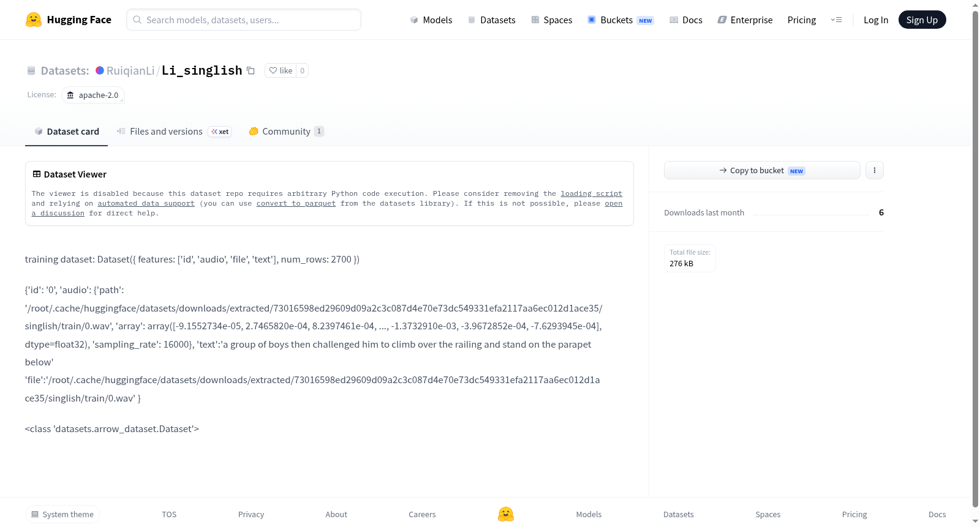Open the Models nav item
Screen dimensions: 980x527
(431, 20)
